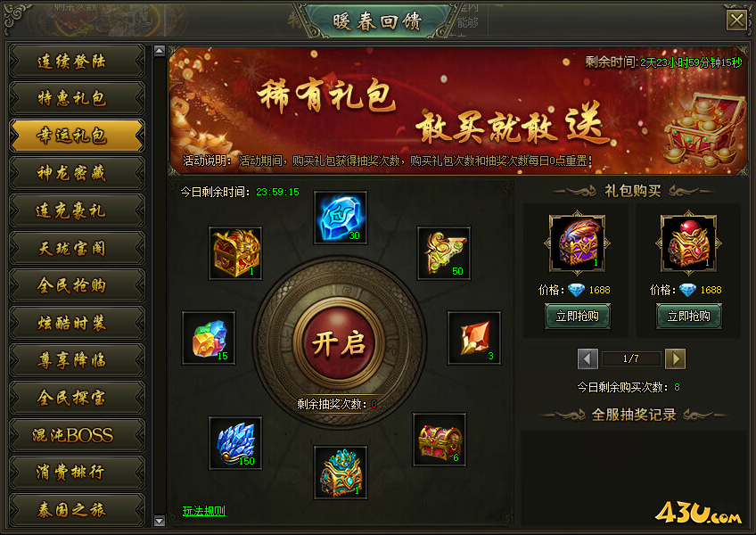Click the red orb gift pack icon

tap(688, 243)
